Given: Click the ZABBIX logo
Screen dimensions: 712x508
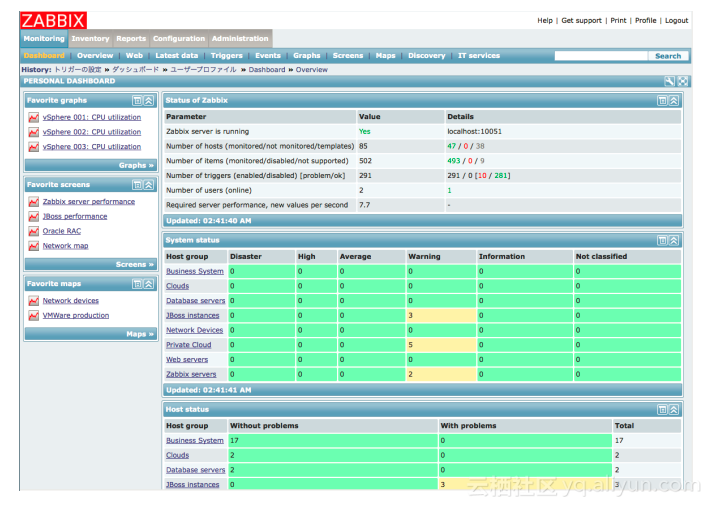Looking at the screenshot, I should [54, 21].
